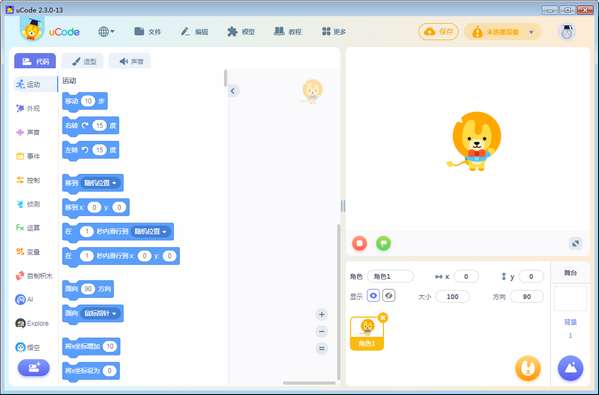Zoom out the workspace with minus button

(x=322, y=332)
